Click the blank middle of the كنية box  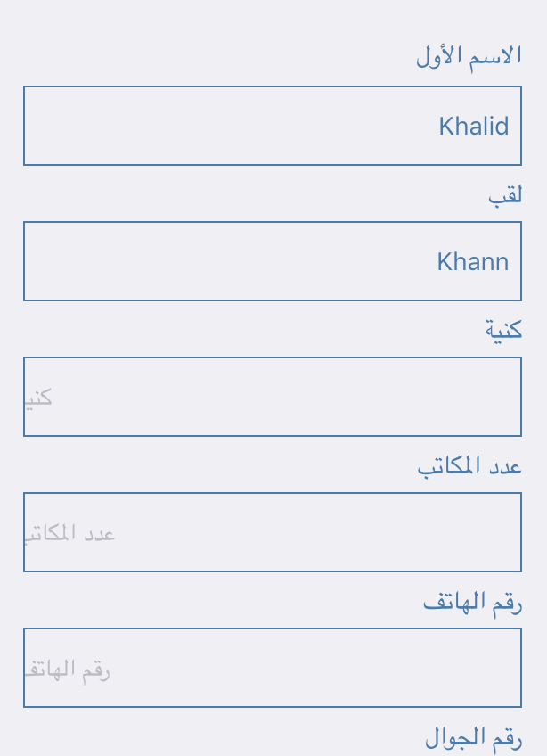click(286, 397)
